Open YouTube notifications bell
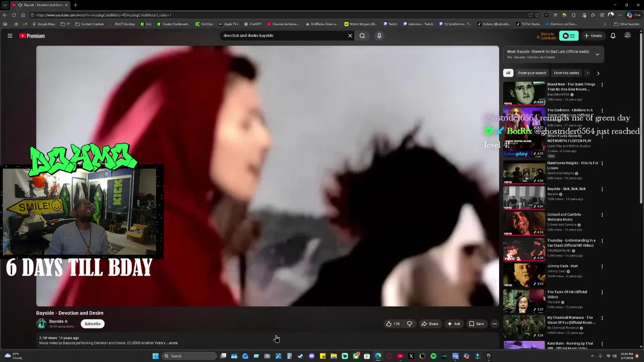Screen dimensions: 644x362 pos(613,36)
